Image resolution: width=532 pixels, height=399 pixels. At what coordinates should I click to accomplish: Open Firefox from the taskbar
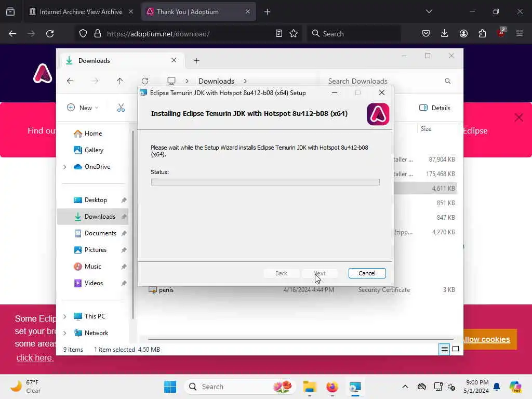(332, 387)
